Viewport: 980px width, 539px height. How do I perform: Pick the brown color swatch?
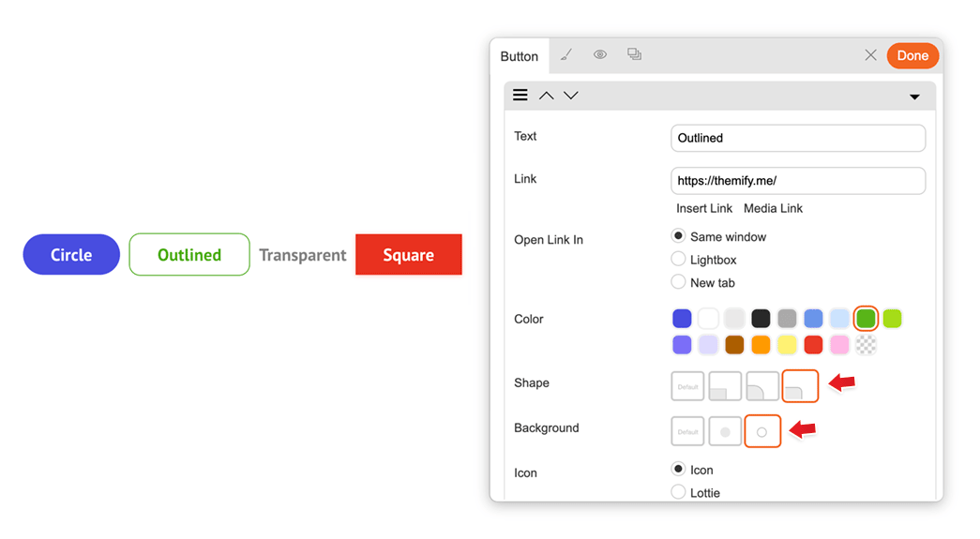(734, 345)
